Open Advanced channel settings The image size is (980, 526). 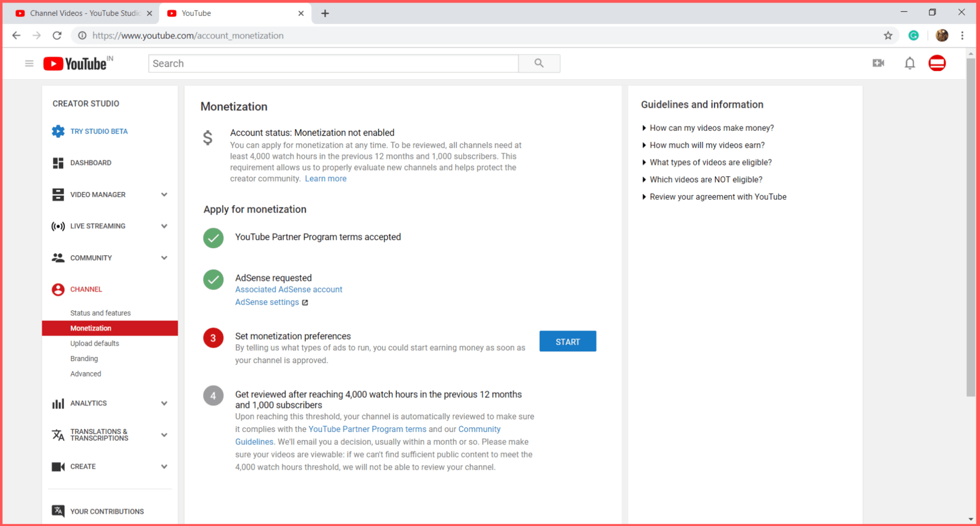pos(85,374)
